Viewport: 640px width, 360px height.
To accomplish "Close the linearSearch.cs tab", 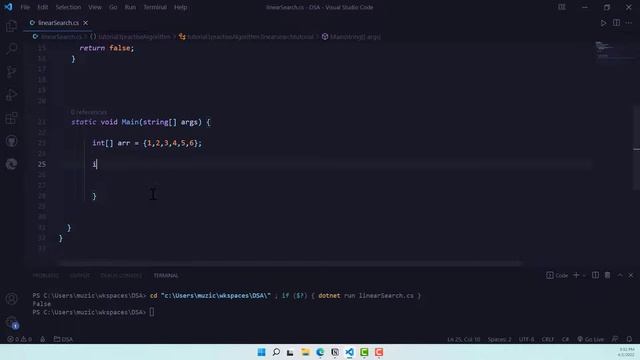I will 85,23.
